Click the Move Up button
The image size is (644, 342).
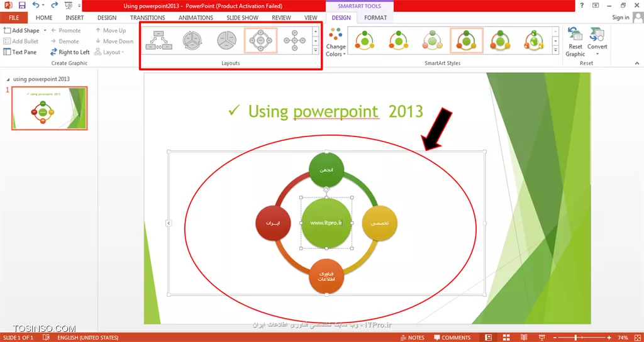coord(111,30)
